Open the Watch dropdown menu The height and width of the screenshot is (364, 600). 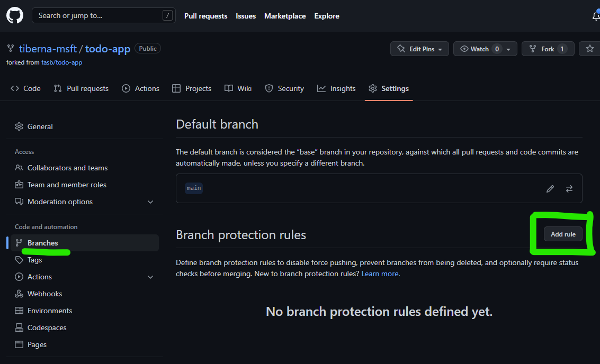click(486, 49)
